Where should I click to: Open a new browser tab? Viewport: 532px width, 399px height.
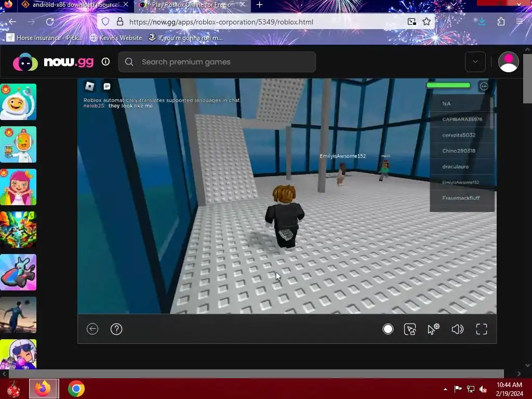[x=260, y=5]
